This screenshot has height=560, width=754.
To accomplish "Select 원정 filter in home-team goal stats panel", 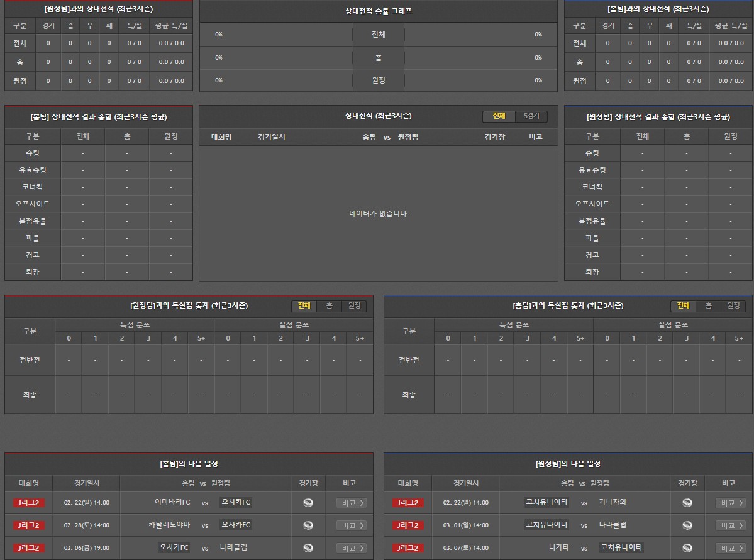I will [354, 305].
